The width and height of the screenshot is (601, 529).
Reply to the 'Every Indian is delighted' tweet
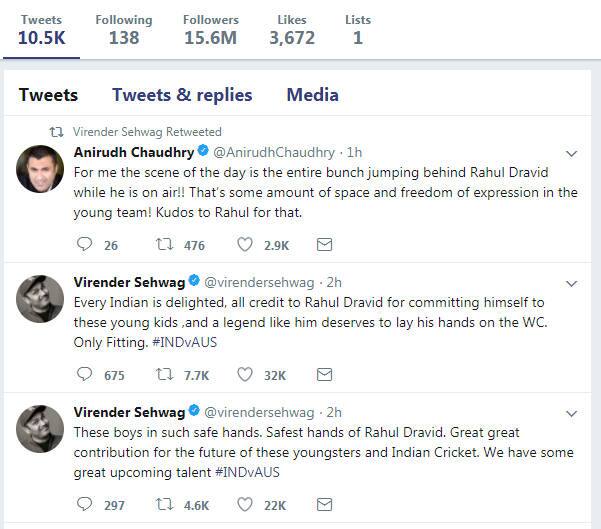[85, 375]
